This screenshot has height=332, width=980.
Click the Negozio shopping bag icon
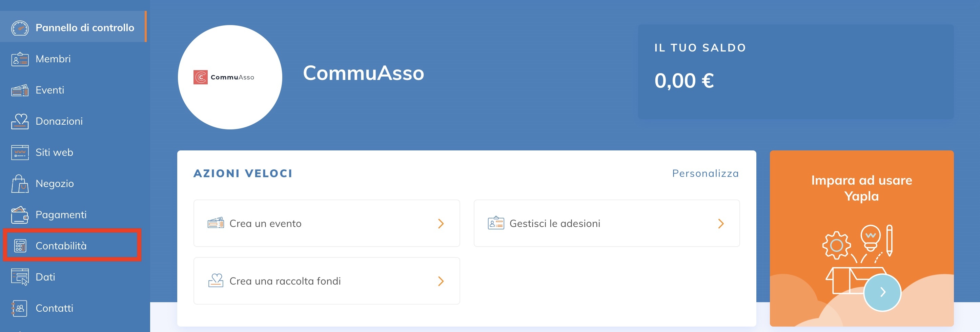(20, 184)
